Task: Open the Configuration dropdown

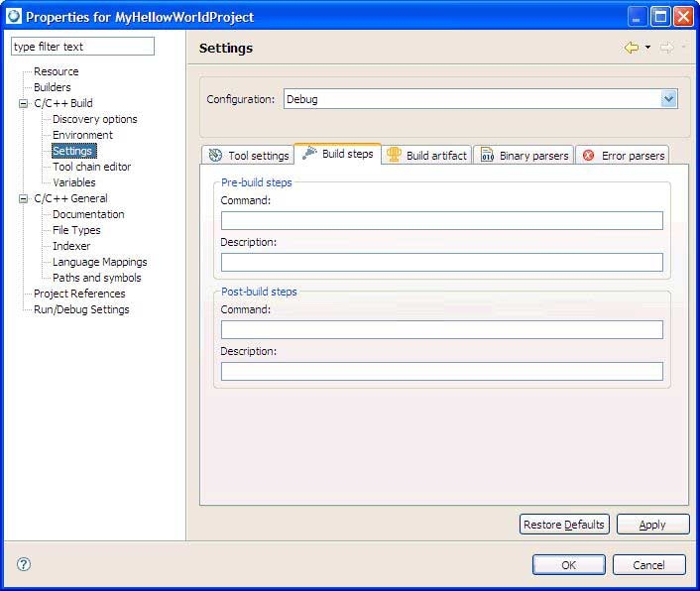Action: click(668, 99)
